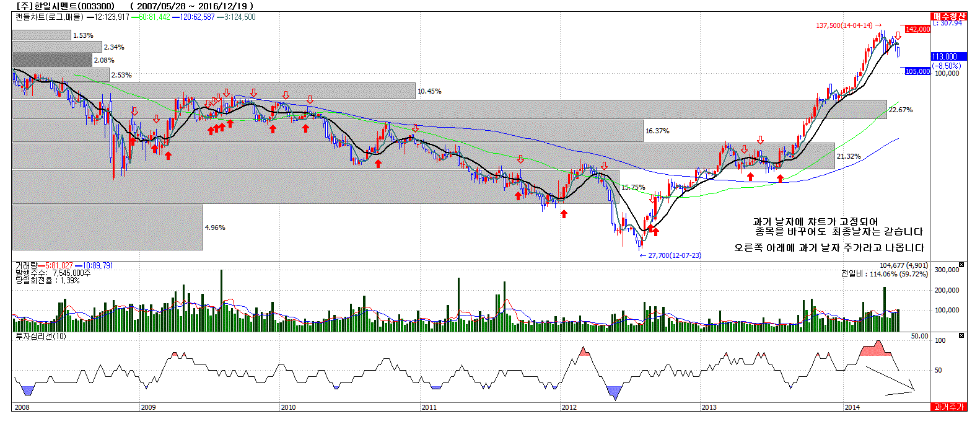
Task: Click the 22.67% volume profile bar label
Action: pyautogui.click(x=900, y=110)
